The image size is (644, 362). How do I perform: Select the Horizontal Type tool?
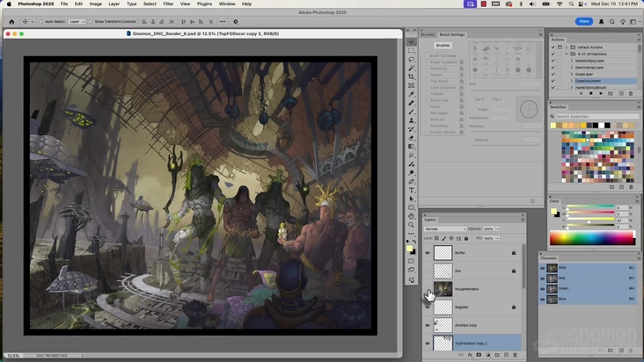pyautogui.click(x=411, y=190)
